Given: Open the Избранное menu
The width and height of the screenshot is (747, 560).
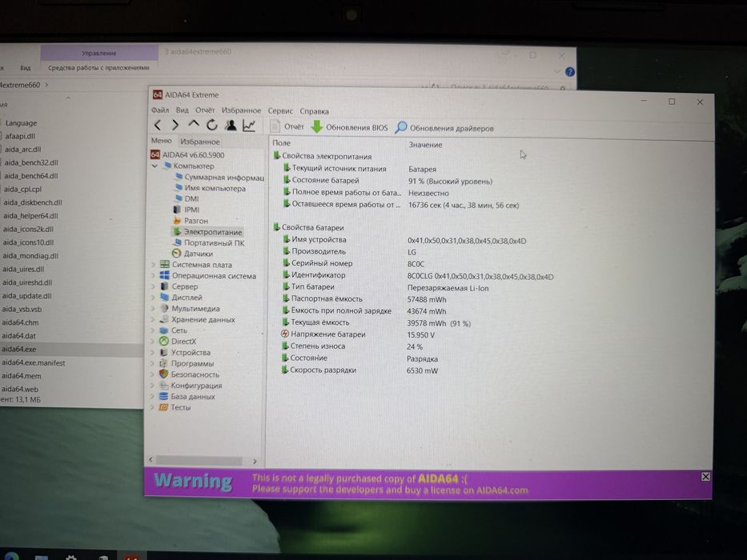Looking at the screenshot, I should point(241,110).
